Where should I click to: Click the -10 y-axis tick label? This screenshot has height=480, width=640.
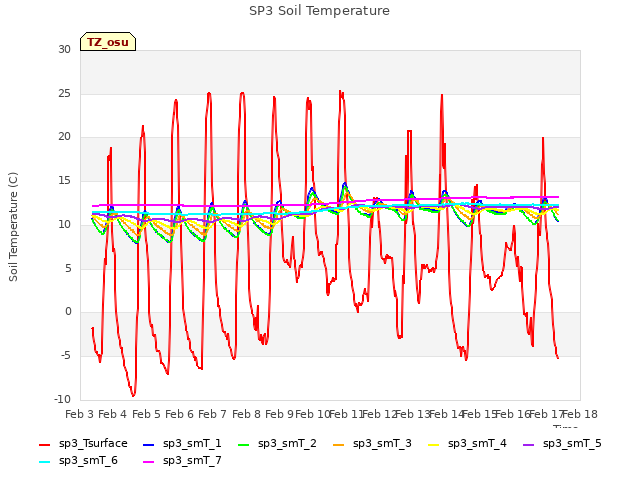click(63, 399)
